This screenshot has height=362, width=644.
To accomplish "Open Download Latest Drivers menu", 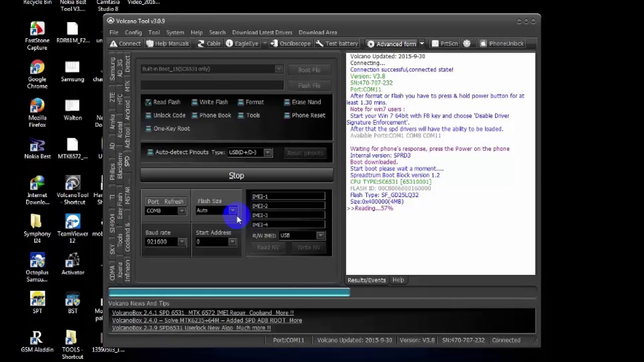I will (x=262, y=33).
